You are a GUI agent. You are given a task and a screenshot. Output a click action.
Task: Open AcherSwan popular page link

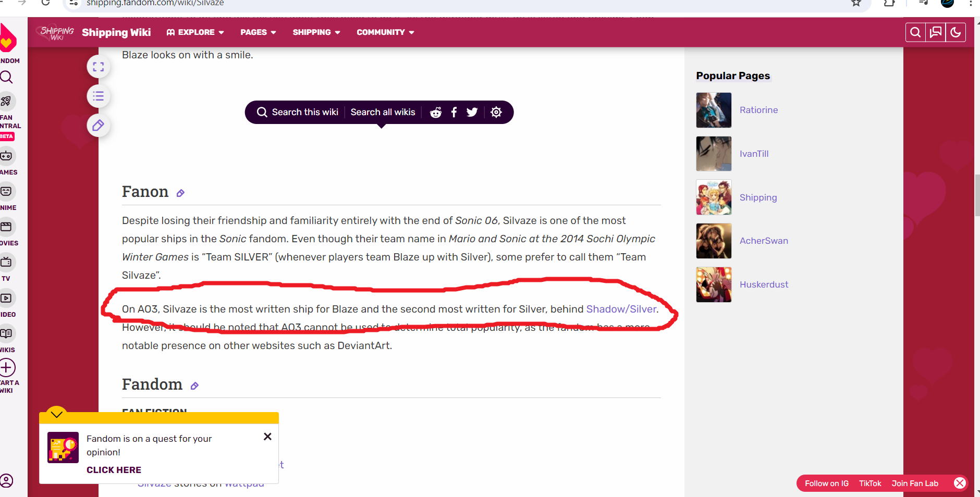point(764,241)
